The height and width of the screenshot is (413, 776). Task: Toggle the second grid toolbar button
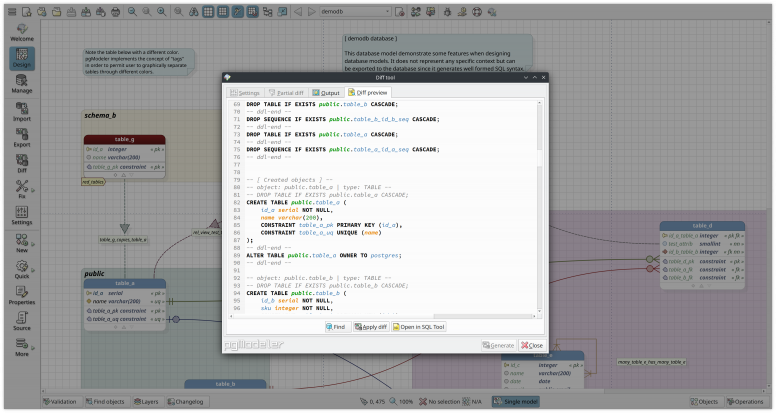[x=223, y=11]
